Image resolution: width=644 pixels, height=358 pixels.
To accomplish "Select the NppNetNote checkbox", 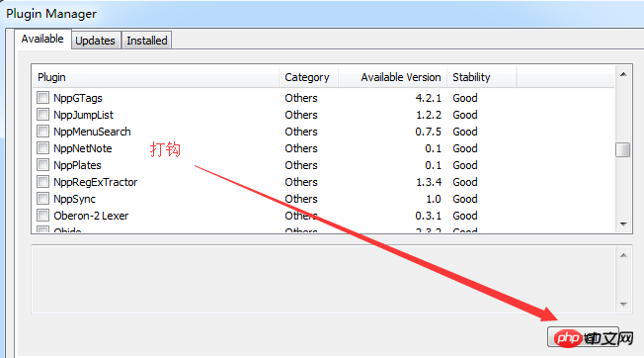I will [x=42, y=148].
